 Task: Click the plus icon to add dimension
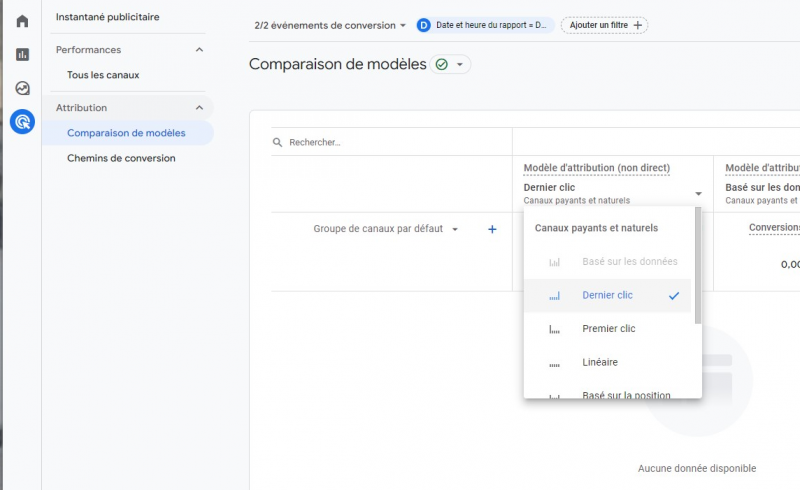[492, 229]
